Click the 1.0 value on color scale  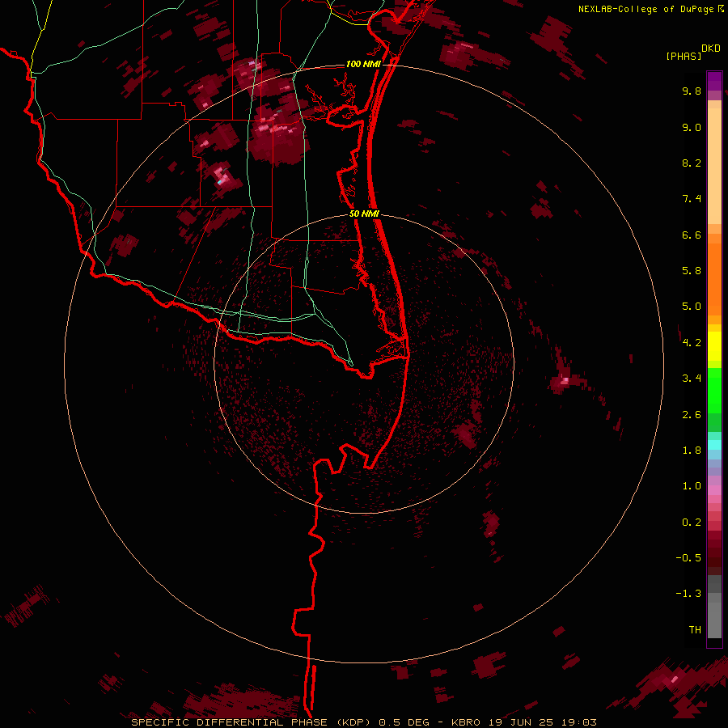click(x=692, y=486)
